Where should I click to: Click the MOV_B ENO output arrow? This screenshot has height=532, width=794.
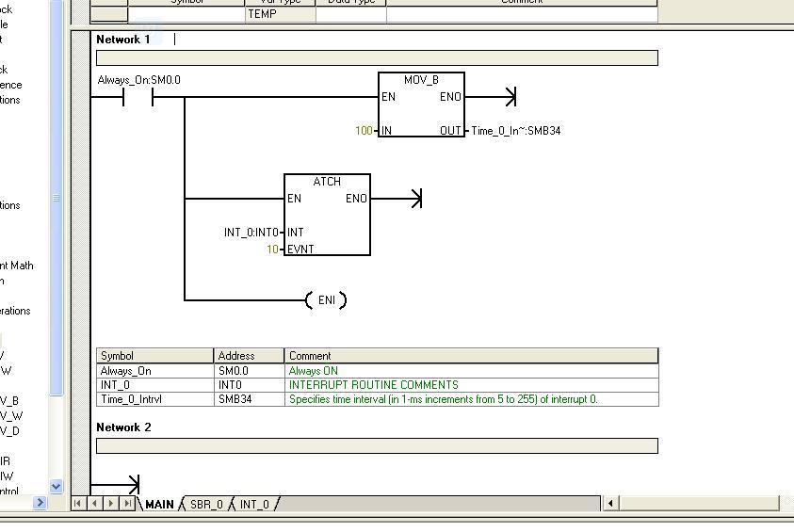(x=510, y=97)
